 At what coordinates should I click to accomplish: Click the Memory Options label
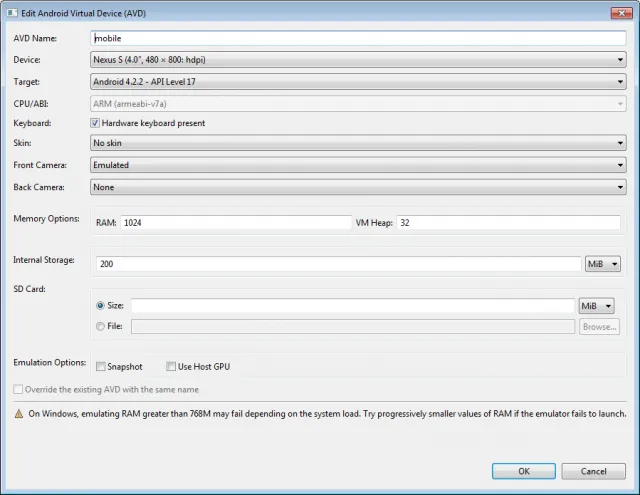point(46,219)
